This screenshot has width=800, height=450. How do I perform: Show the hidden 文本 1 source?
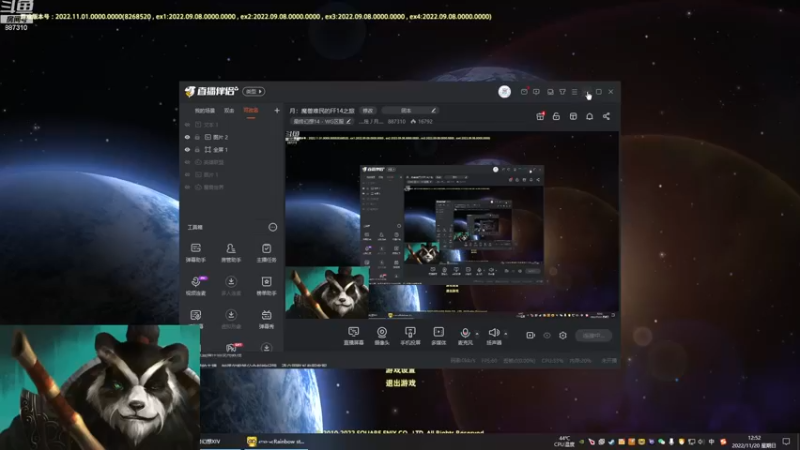tap(187, 124)
